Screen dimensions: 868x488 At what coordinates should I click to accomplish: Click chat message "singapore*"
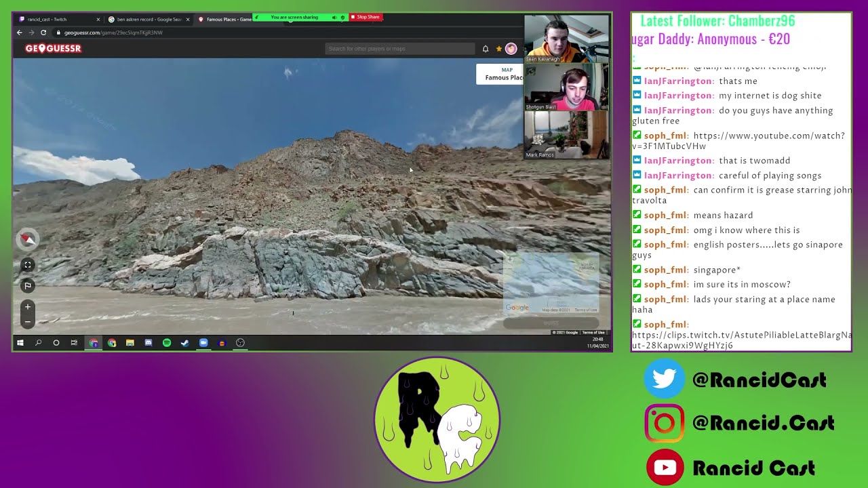[x=717, y=270]
